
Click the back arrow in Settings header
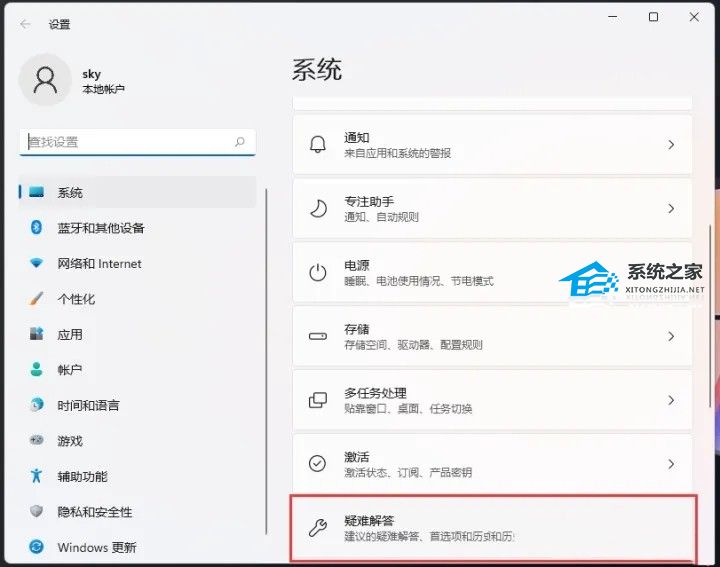click(25, 24)
